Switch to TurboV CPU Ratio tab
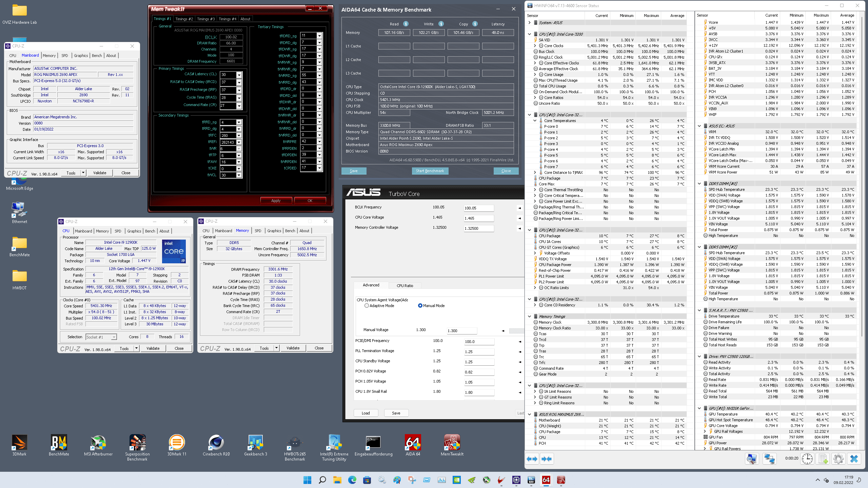 [405, 286]
